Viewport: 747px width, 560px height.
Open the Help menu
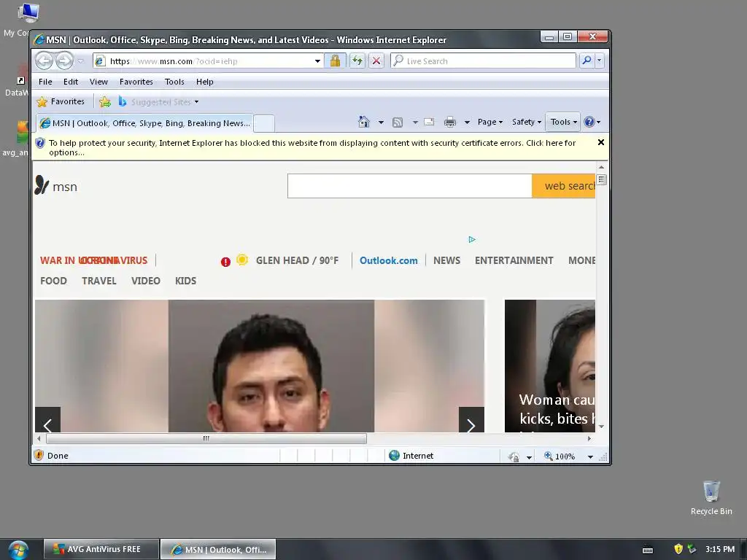205,82
